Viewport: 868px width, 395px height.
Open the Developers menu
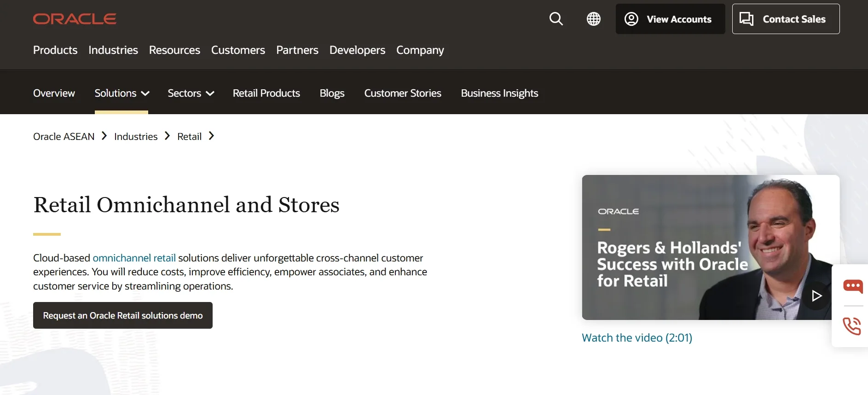(x=357, y=50)
